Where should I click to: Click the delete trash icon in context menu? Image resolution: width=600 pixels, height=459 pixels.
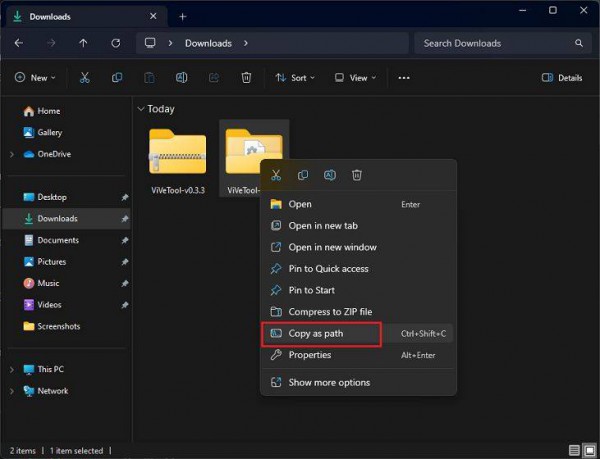click(x=357, y=175)
